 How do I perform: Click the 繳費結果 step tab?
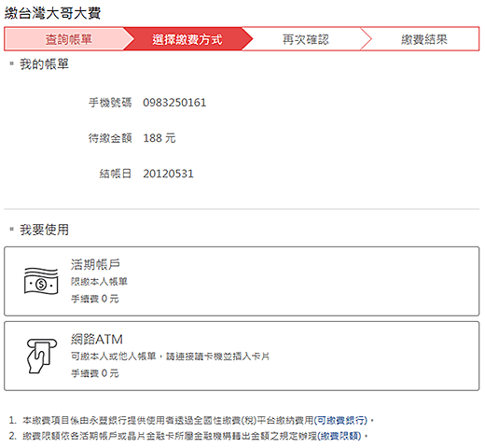pos(424,39)
